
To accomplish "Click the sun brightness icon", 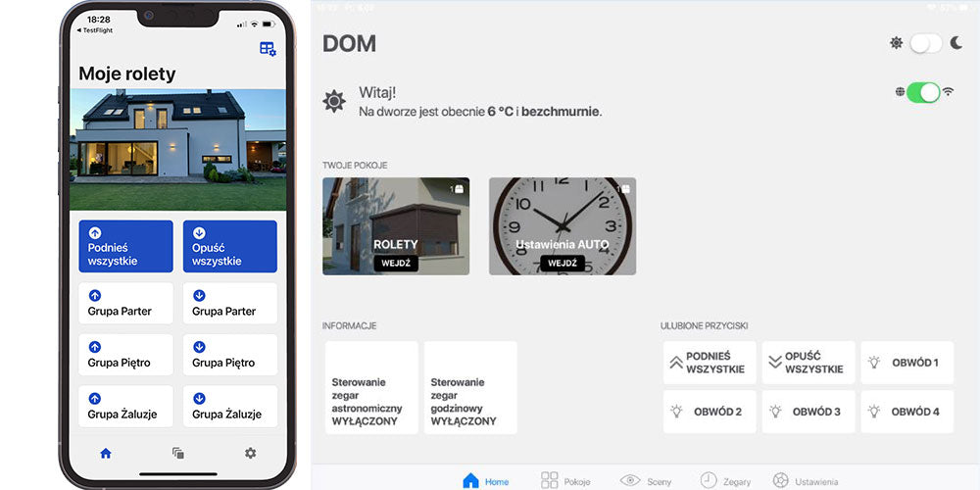I will tap(896, 43).
